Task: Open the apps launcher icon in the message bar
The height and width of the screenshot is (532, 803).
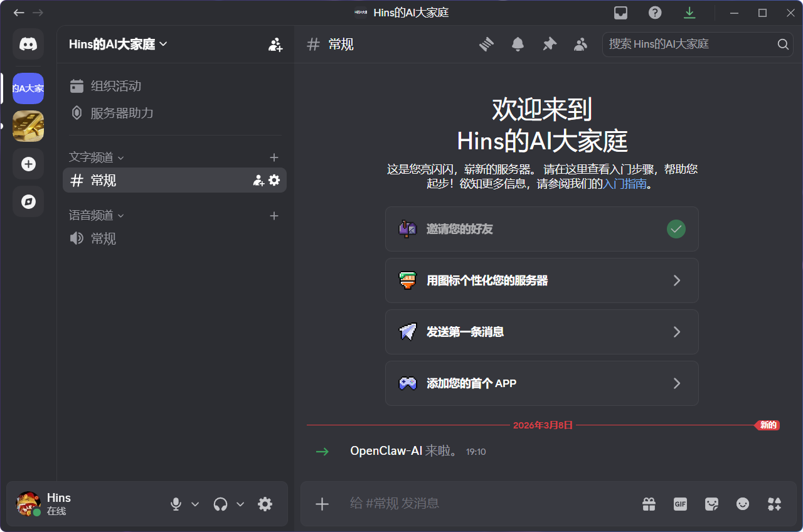Action: [x=774, y=504]
